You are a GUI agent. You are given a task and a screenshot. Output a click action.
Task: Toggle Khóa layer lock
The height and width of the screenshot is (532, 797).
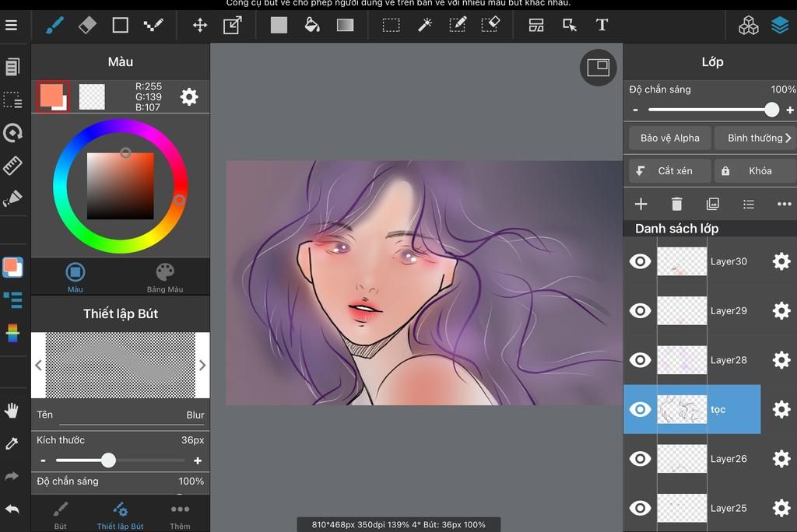tap(755, 171)
